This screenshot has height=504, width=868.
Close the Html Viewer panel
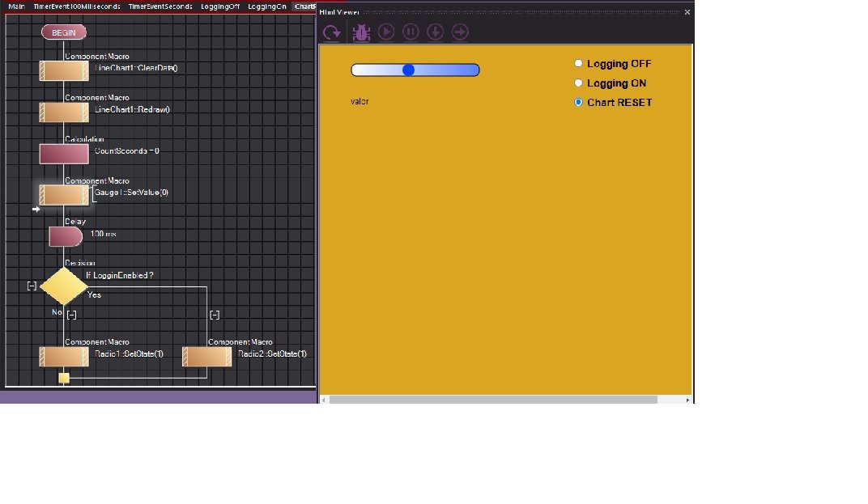687,12
